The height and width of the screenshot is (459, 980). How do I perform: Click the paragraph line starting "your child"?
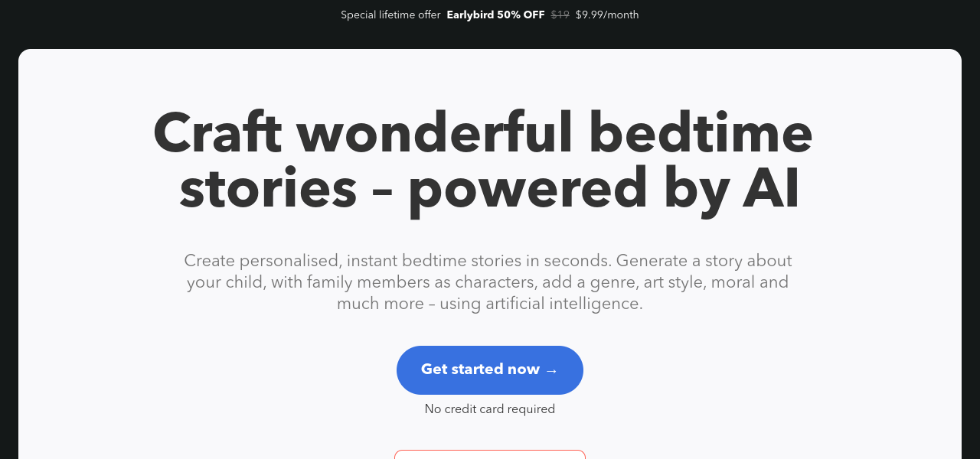click(488, 282)
